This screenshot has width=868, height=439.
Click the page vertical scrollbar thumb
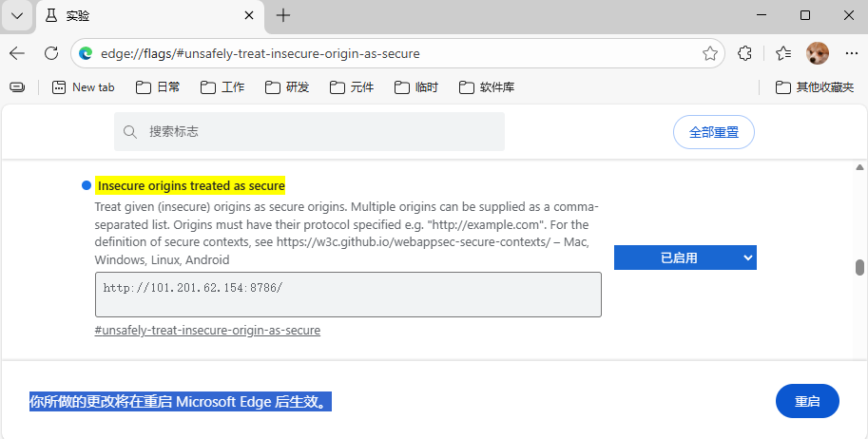[x=860, y=267]
